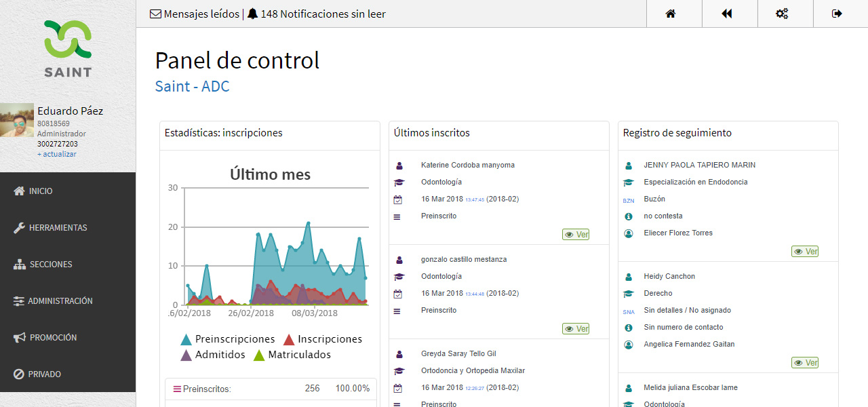Click the "+ actualizar" profile link
This screenshot has height=407, width=868.
[57, 154]
